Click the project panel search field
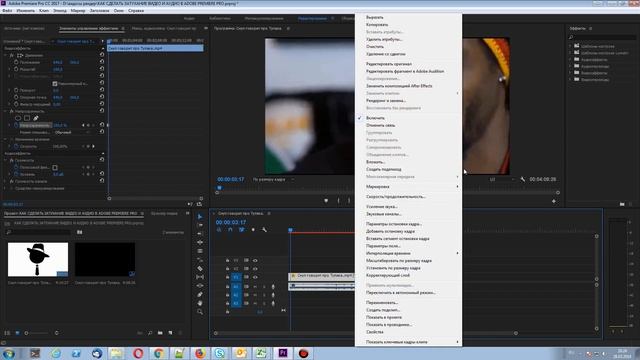This screenshot has height=360, width=640. pos(39,232)
